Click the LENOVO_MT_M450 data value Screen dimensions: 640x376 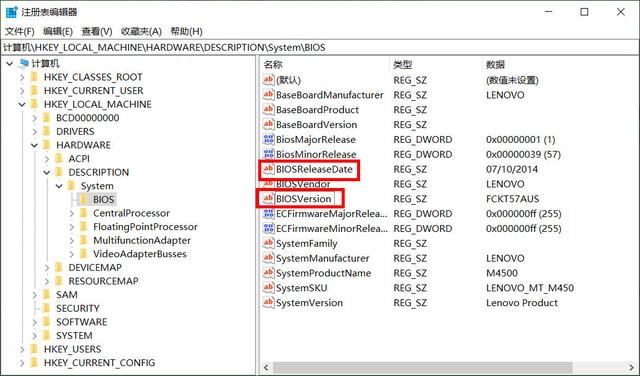point(530,288)
